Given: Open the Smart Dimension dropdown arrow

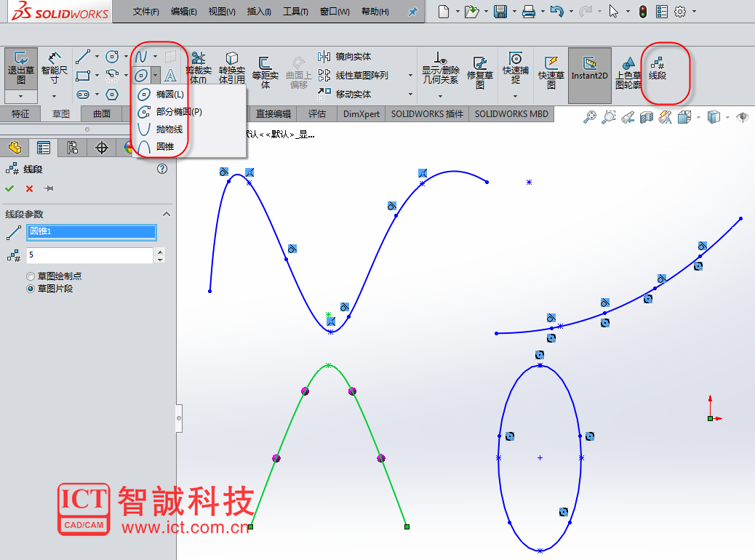Looking at the screenshot, I should click(54, 96).
